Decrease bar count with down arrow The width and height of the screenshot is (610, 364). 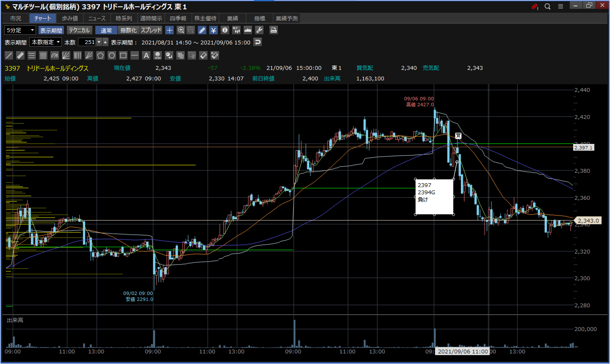coord(99,42)
